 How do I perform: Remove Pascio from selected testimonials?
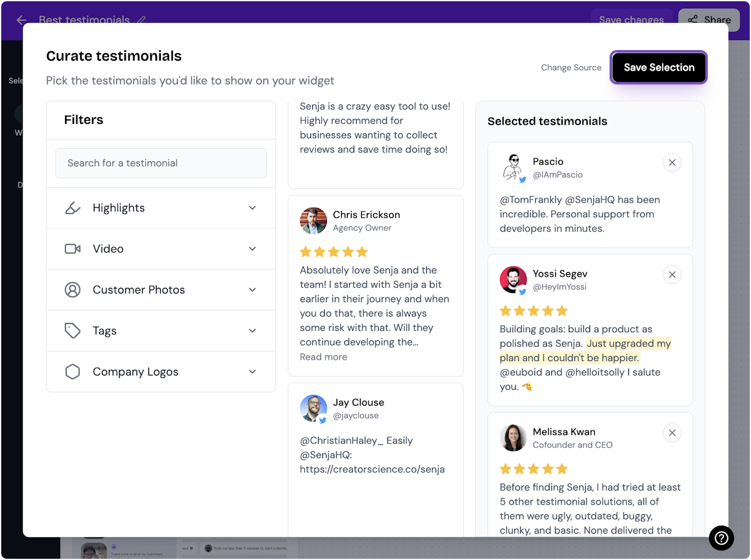click(x=672, y=163)
